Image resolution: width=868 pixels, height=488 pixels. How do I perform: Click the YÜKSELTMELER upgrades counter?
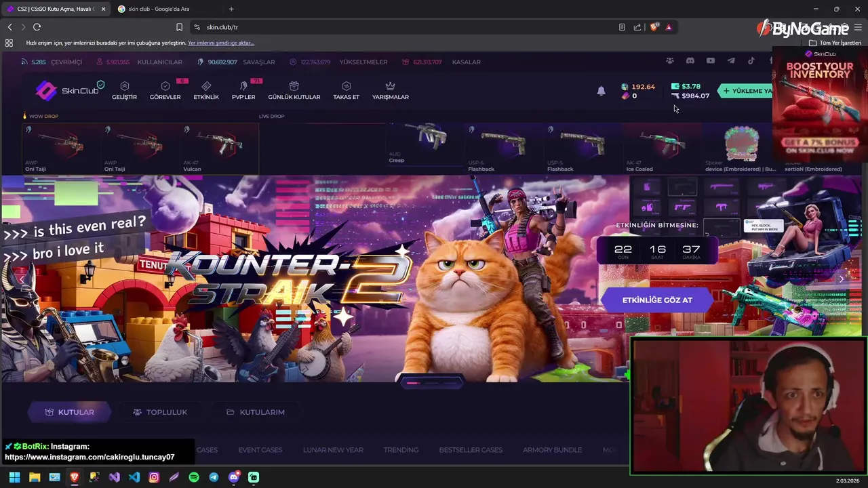(338, 62)
